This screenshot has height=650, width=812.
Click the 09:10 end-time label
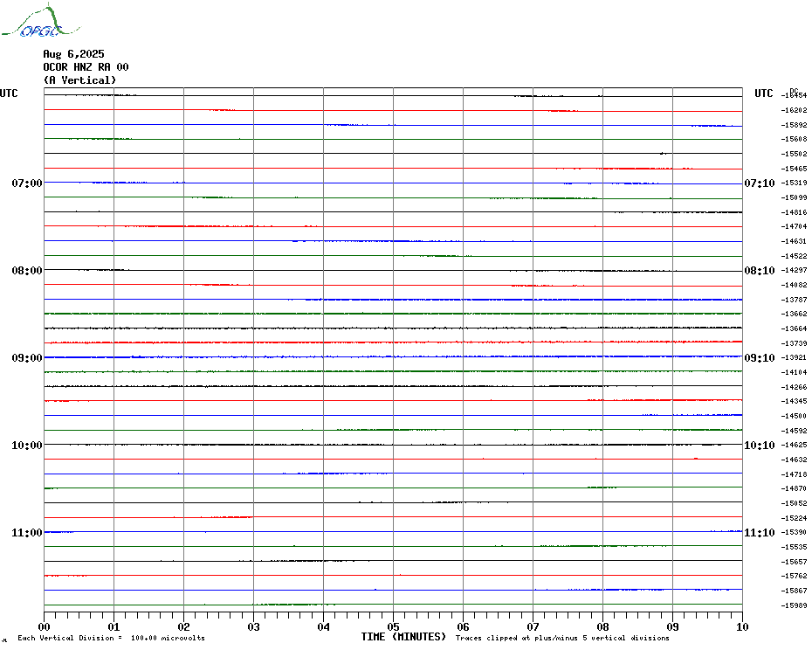pos(760,358)
